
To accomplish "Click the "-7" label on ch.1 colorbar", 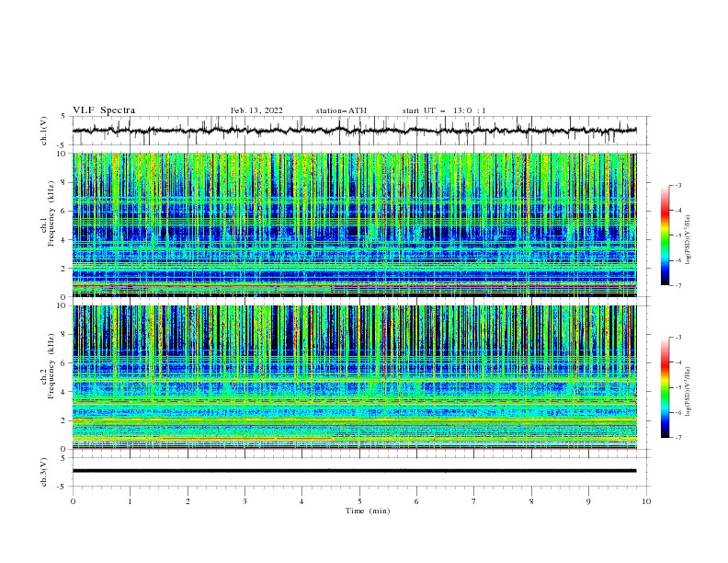I will point(678,285).
